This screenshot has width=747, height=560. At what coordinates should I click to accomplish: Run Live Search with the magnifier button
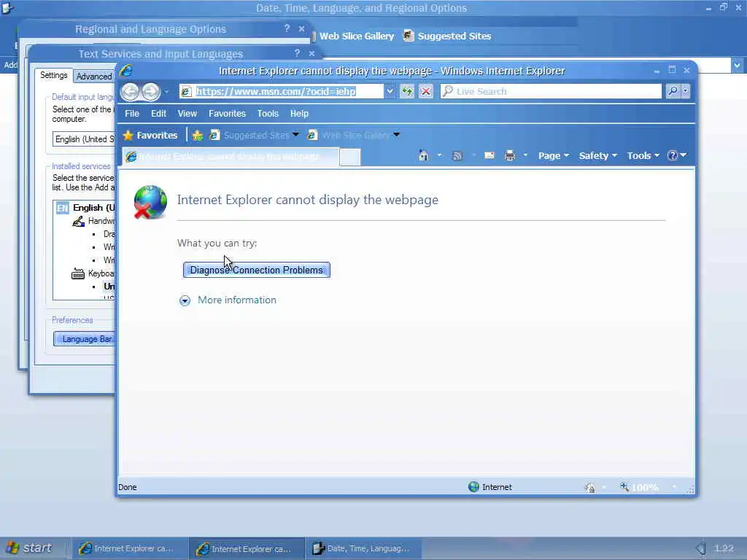coord(673,91)
